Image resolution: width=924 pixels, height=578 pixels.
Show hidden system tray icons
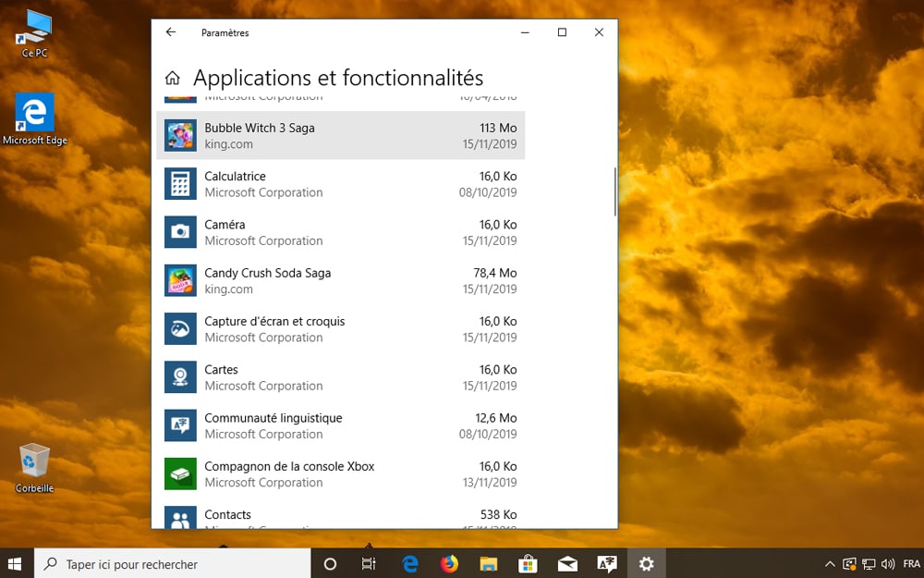830,564
